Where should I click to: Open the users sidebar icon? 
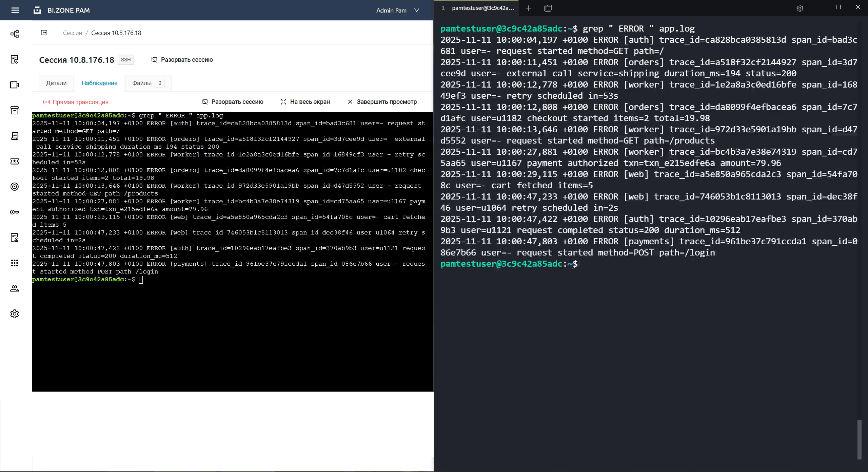pos(15,288)
